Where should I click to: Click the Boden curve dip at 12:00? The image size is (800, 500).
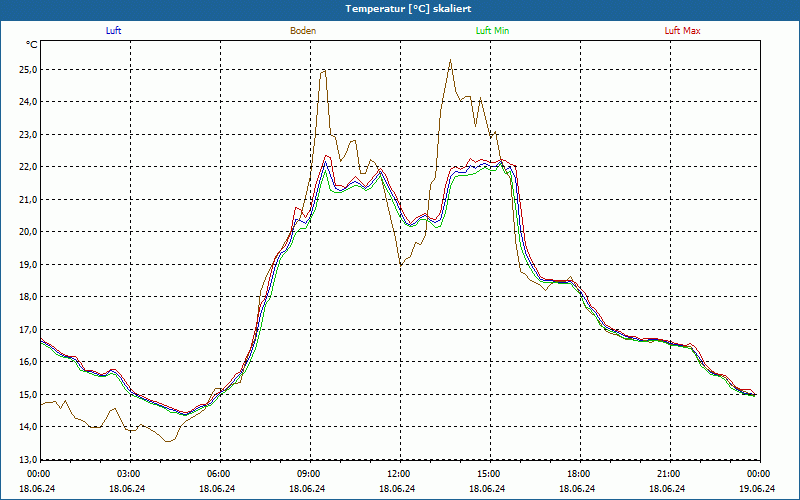tap(401, 265)
